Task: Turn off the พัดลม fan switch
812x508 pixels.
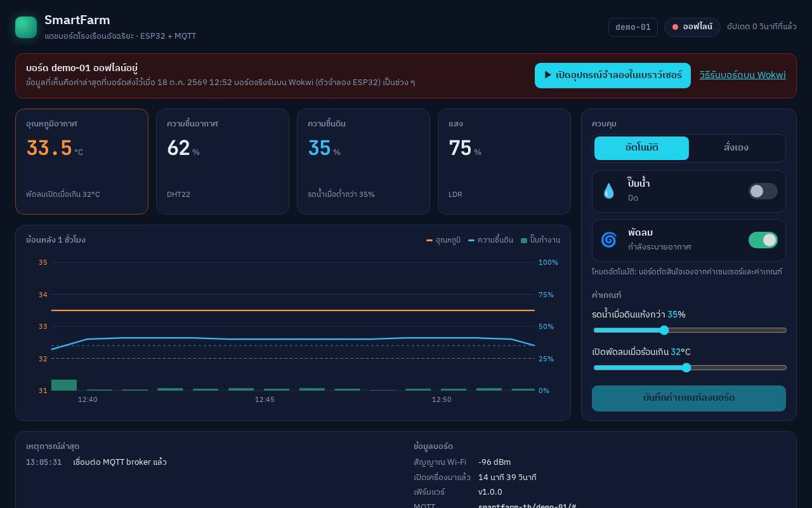Action: pos(763,240)
